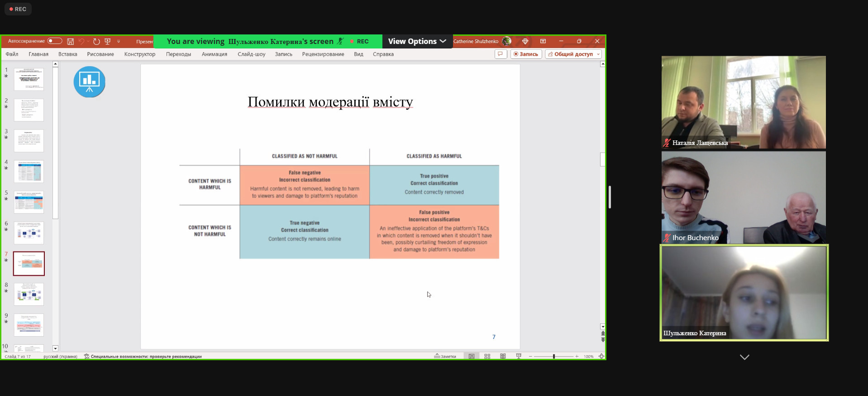Switch to Slide Sorter view icon
868x396 pixels.
pyautogui.click(x=487, y=357)
